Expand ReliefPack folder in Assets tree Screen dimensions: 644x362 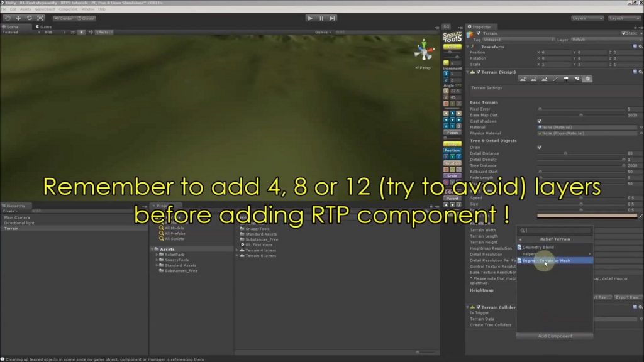pyautogui.click(x=157, y=255)
